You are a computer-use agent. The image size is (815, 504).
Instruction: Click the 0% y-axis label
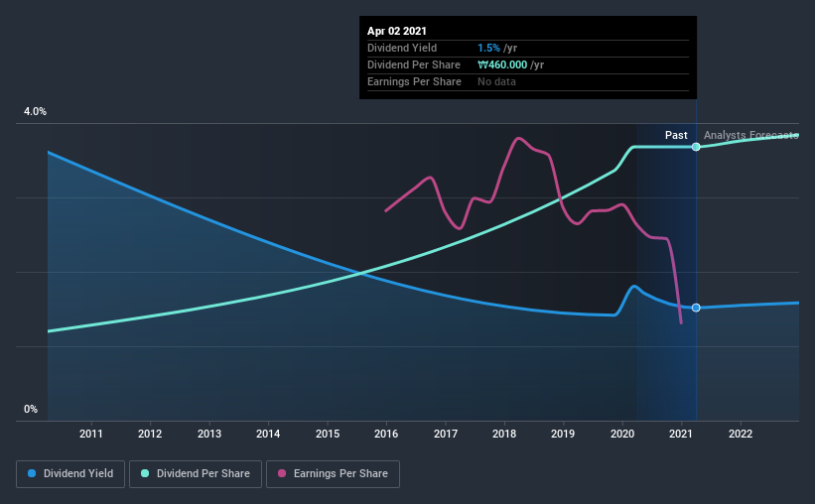click(x=31, y=409)
